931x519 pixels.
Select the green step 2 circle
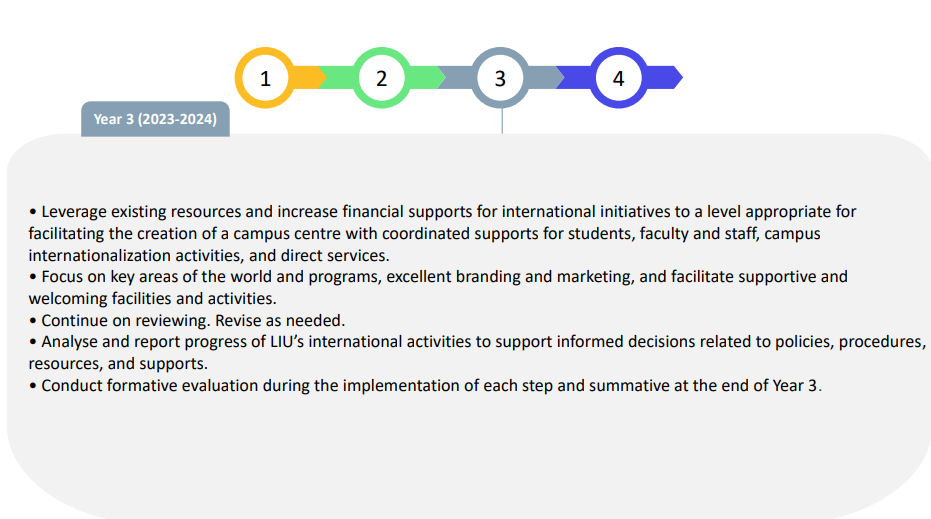point(382,78)
